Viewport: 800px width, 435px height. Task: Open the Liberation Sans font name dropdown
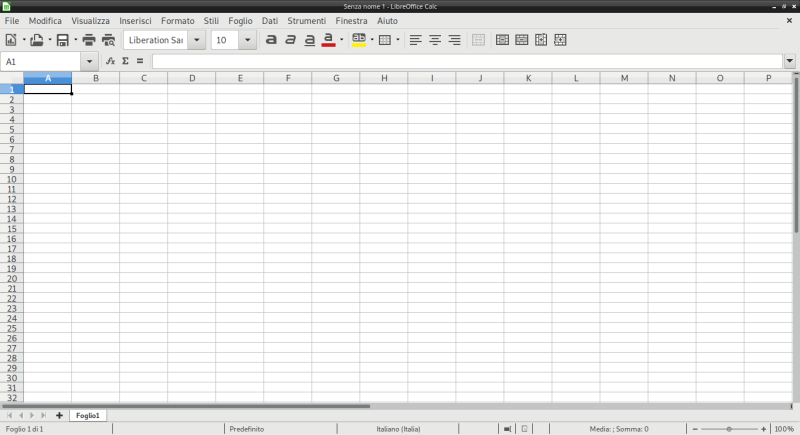click(196, 40)
